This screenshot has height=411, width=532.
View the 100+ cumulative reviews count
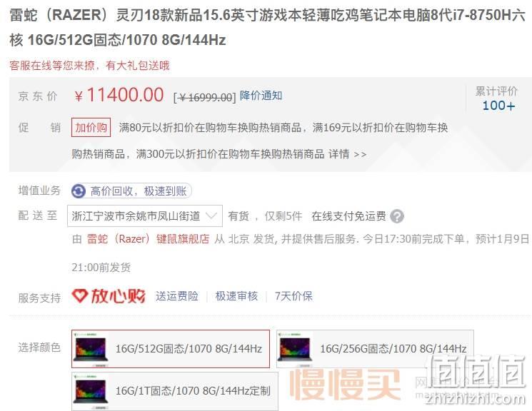[x=498, y=106]
